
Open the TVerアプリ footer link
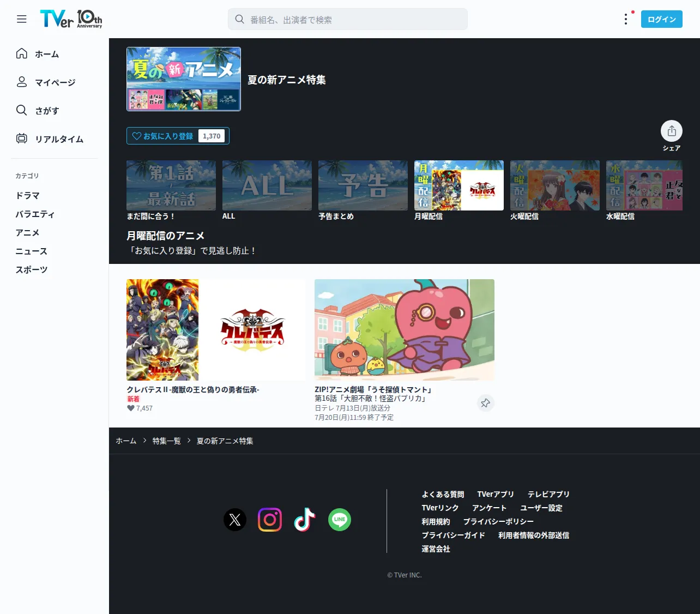[x=496, y=494]
